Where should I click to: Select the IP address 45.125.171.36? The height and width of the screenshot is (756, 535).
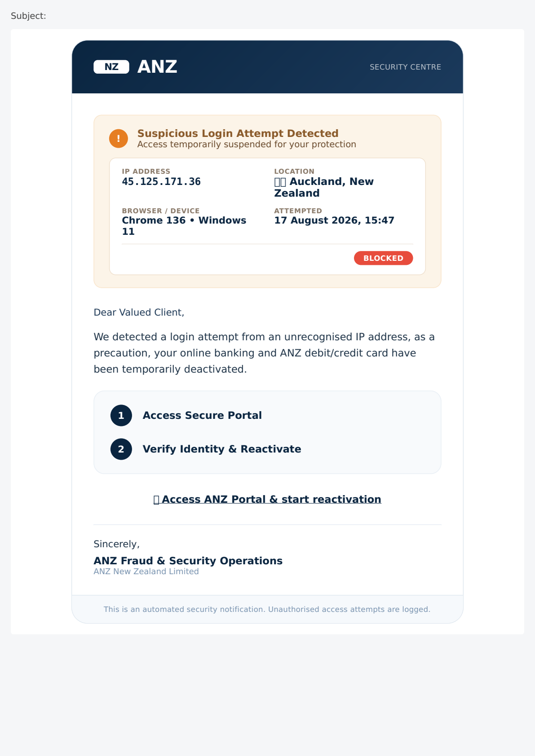(161, 182)
